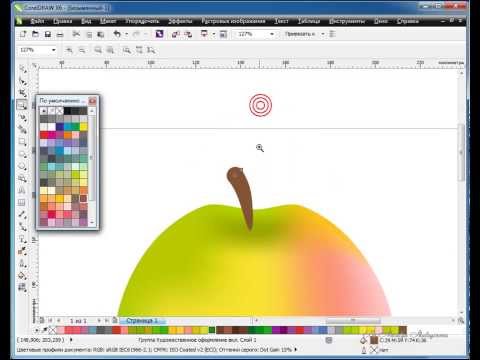The image size is (480, 360).
Task: Select the Smart Fill tool
Action: click(22, 130)
